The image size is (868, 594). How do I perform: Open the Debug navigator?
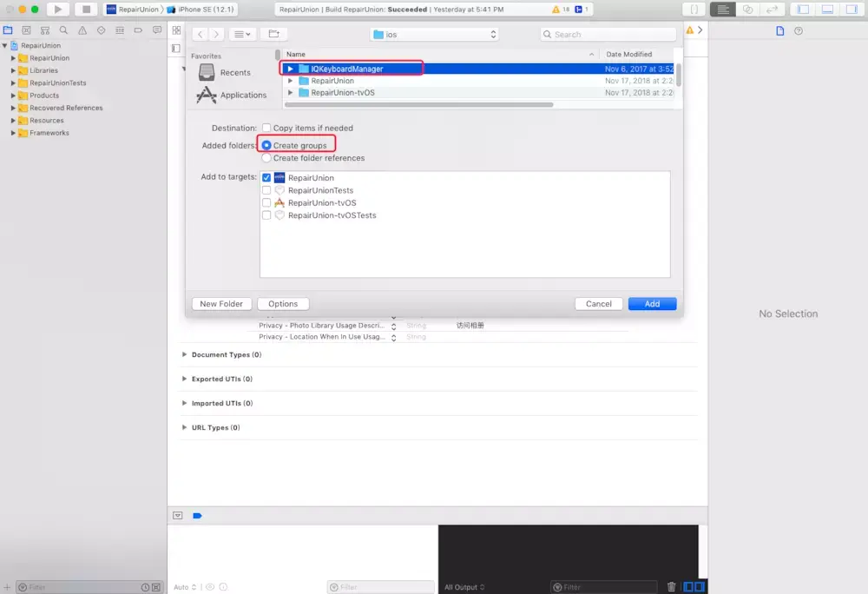(x=120, y=30)
